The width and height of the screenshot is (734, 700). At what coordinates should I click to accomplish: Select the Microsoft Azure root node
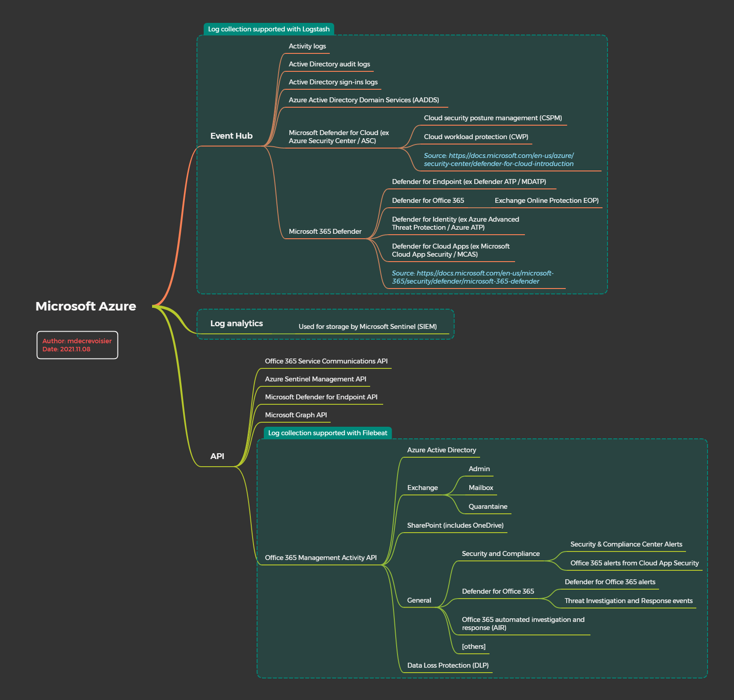tap(86, 306)
